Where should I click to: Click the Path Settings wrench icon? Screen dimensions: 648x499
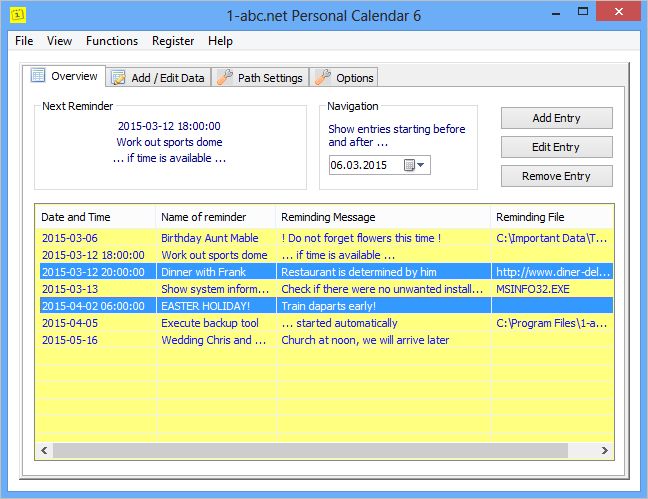pyautogui.click(x=225, y=77)
